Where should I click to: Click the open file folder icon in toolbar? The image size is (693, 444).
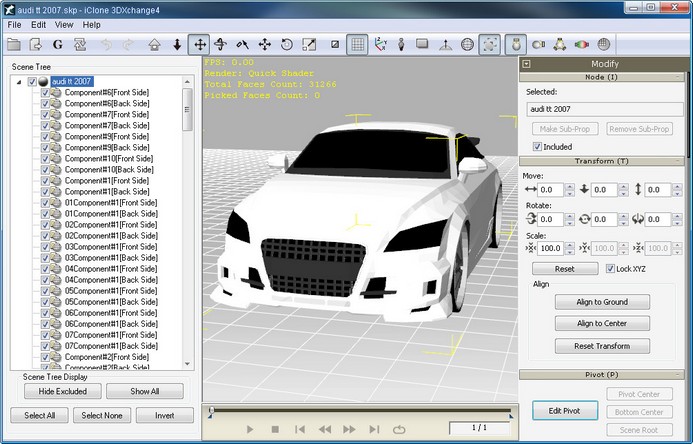pos(14,44)
